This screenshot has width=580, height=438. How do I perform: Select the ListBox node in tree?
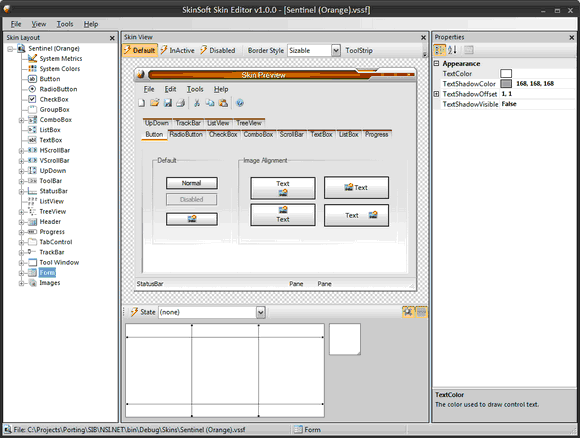click(x=50, y=130)
